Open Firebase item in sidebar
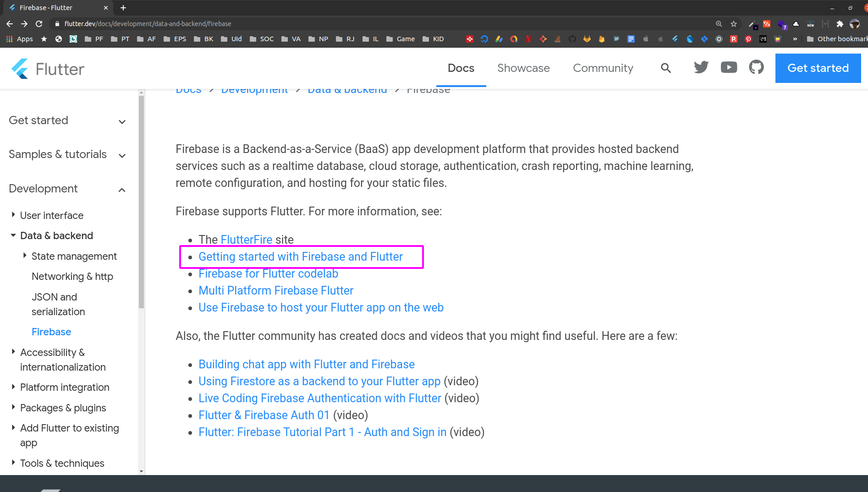The height and width of the screenshot is (492, 868). (51, 332)
